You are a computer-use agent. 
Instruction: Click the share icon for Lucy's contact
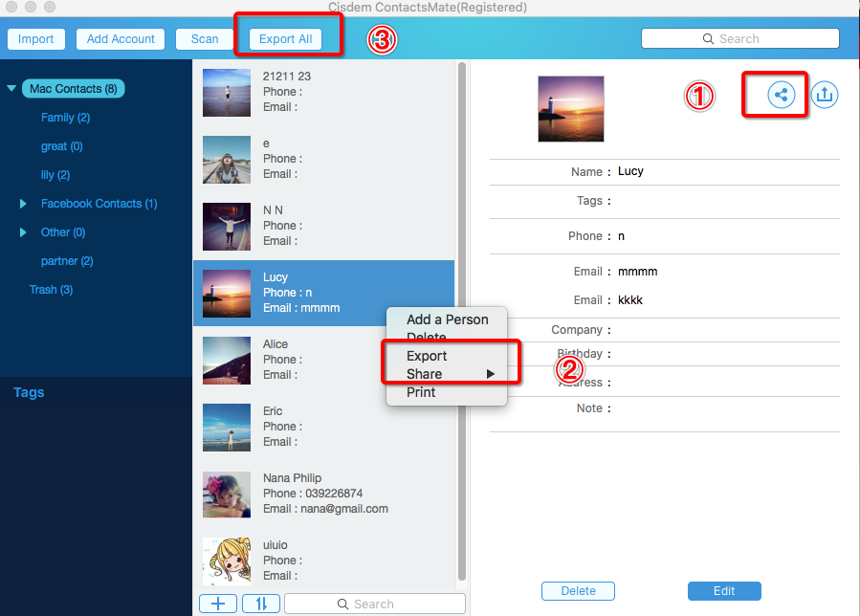point(781,95)
